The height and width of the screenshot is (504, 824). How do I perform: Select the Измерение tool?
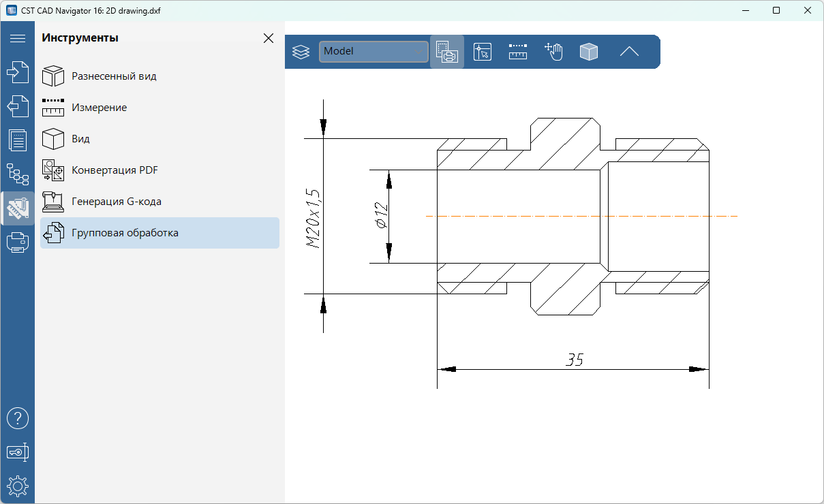159,108
